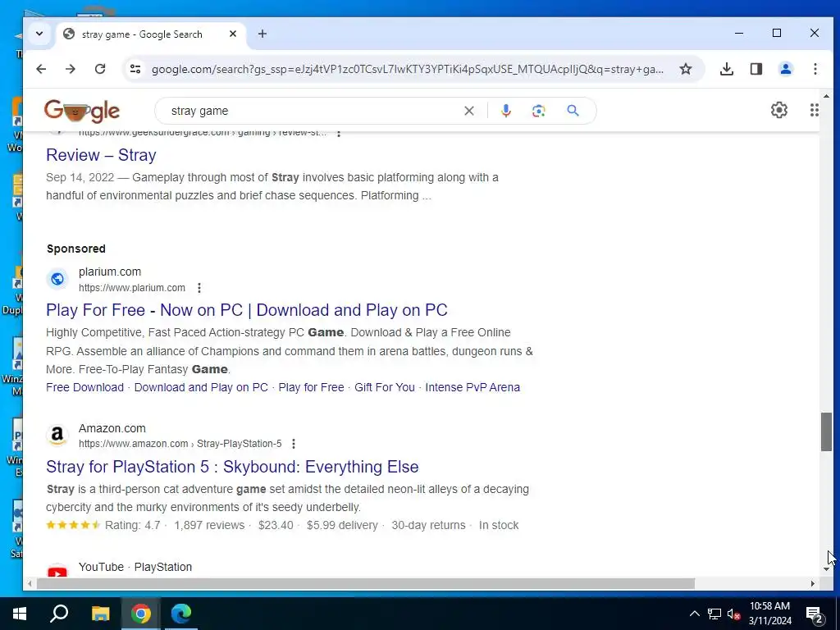
Task: Select the stray game - Google Search tab
Action: point(142,34)
